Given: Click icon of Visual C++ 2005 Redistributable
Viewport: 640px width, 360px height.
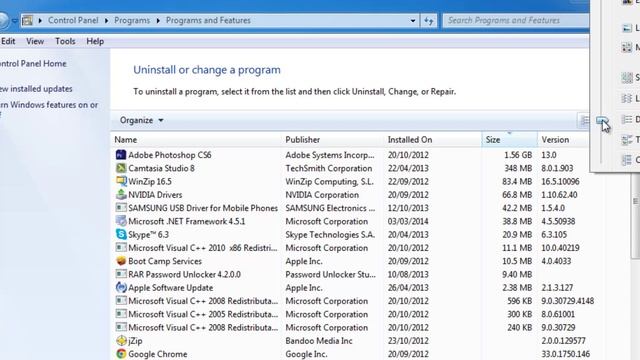Looking at the screenshot, I should coord(121,314).
